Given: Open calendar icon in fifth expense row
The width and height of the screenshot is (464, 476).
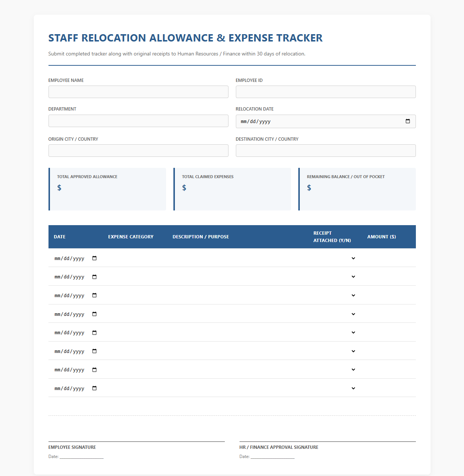Looking at the screenshot, I should 94,332.
